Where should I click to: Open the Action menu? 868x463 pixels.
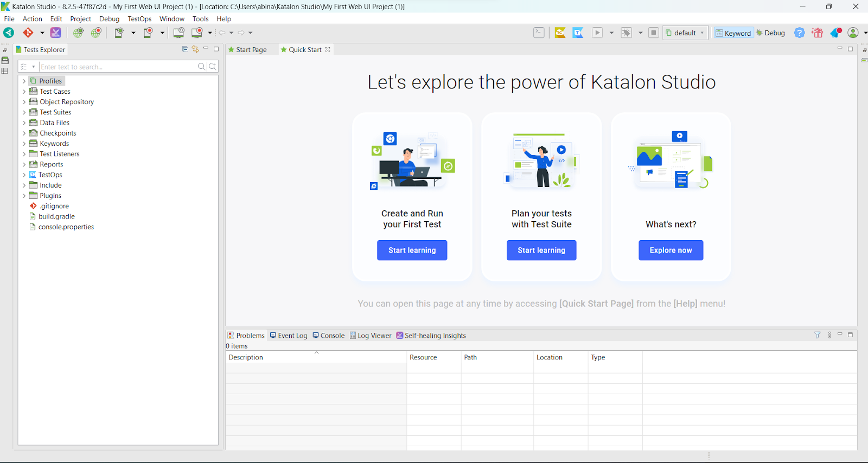pos(32,19)
